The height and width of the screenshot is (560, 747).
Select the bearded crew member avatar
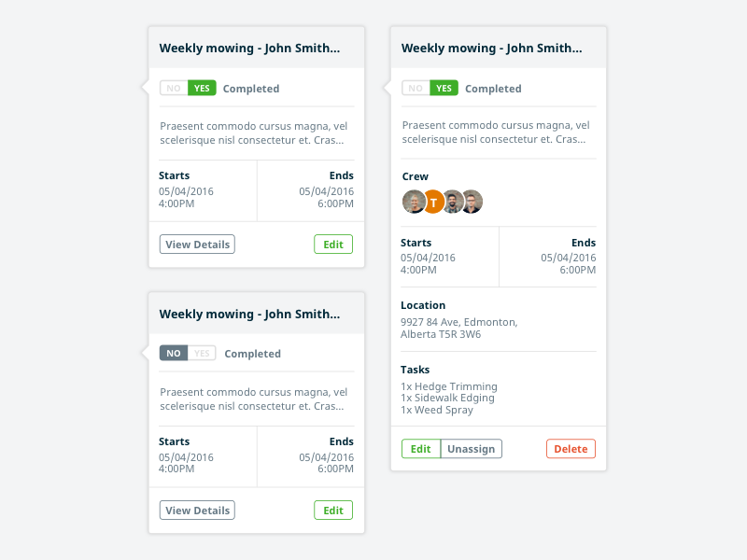[x=453, y=202]
